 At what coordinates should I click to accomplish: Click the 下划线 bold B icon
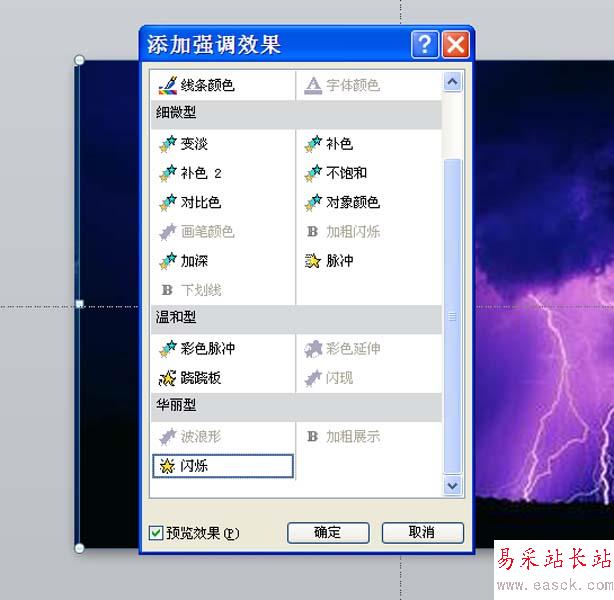click(167, 290)
